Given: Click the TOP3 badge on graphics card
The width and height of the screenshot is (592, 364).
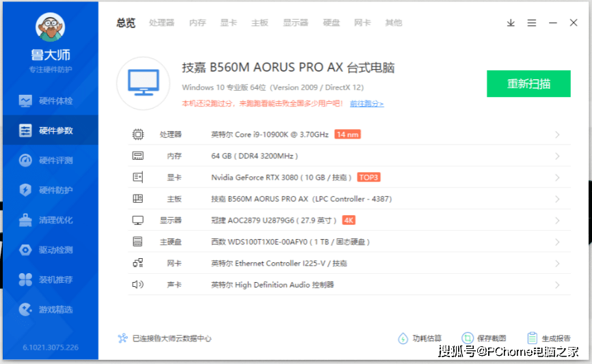Looking at the screenshot, I should pyautogui.click(x=369, y=178).
